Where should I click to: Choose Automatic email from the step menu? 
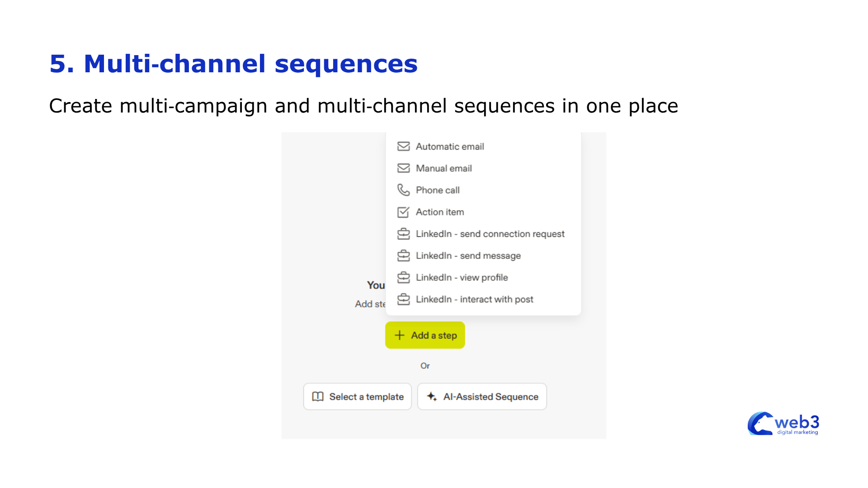click(450, 146)
